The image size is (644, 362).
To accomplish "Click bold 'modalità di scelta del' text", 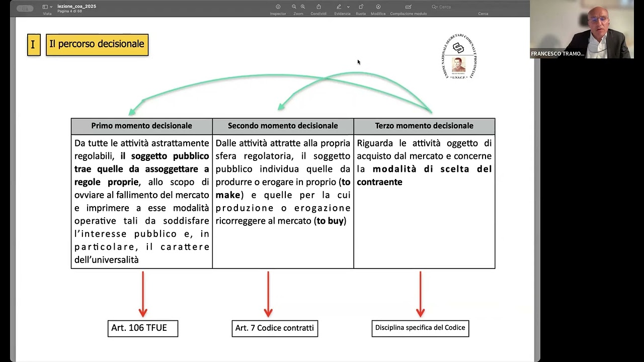I will 432,169.
